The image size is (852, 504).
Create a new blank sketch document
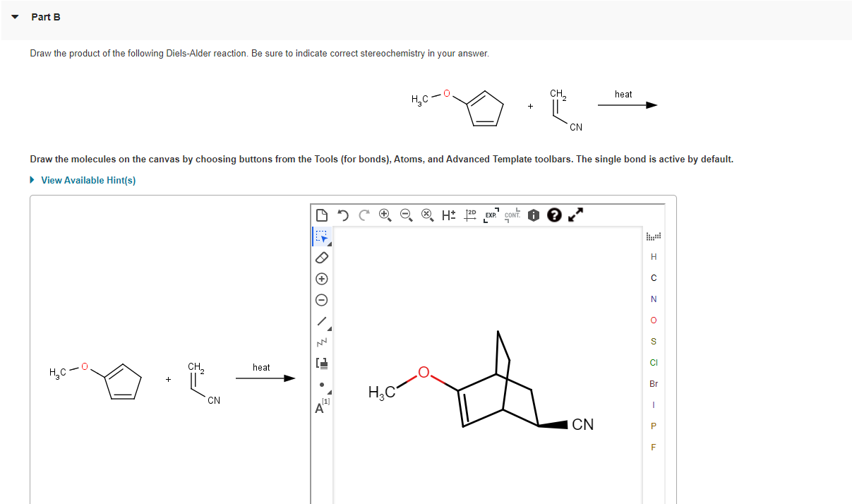321,215
